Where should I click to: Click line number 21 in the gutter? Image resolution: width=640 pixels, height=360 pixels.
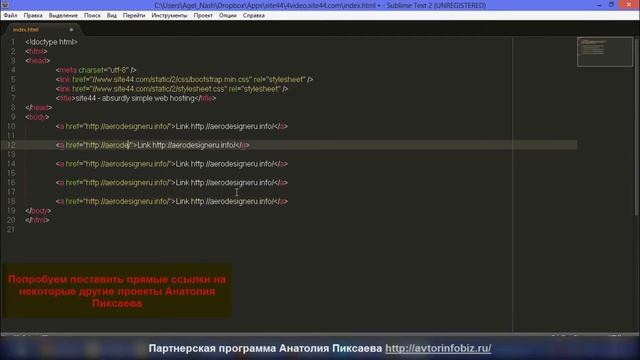(x=11, y=230)
